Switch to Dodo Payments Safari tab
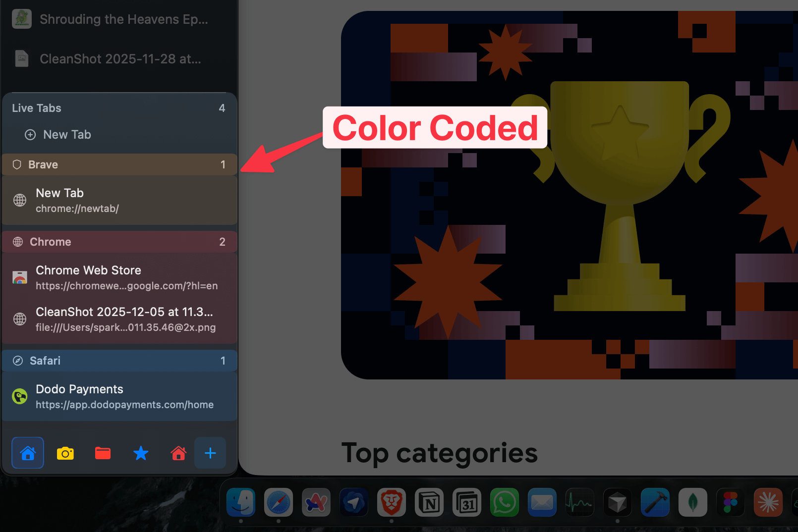The height and width of the screenshot is (532, 798). [x=119, y=396]
